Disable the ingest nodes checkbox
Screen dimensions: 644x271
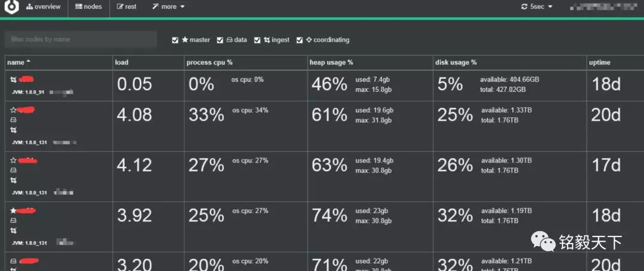[x=257, y=40]
